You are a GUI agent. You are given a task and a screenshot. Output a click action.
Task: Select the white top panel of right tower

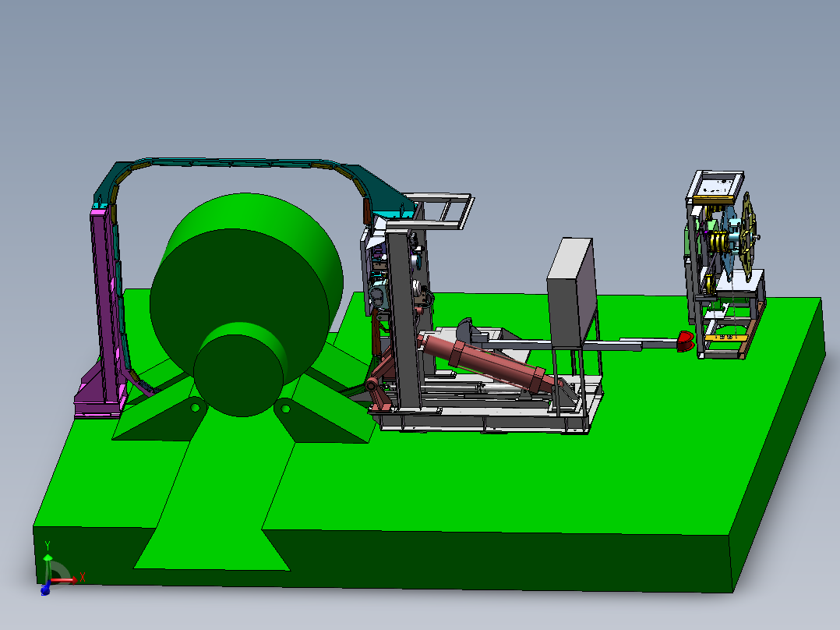point(716,186)
